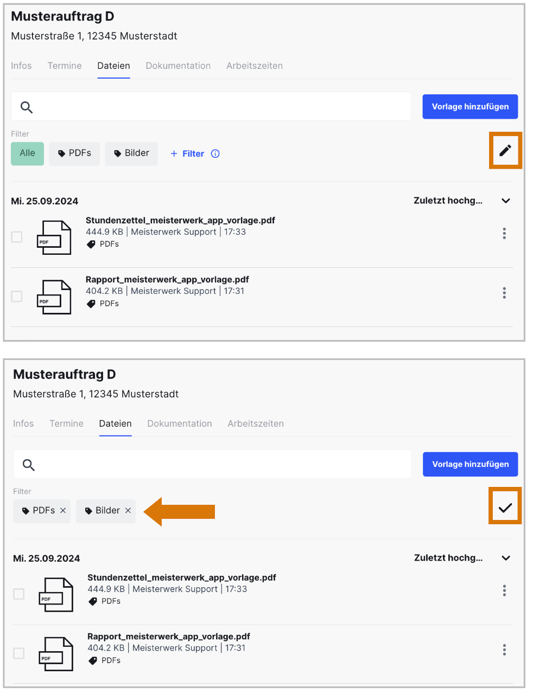533x694 pixels.
Task: Click the top 'Vorlage hinzufügen' button
Action: [x=470, y=106]
